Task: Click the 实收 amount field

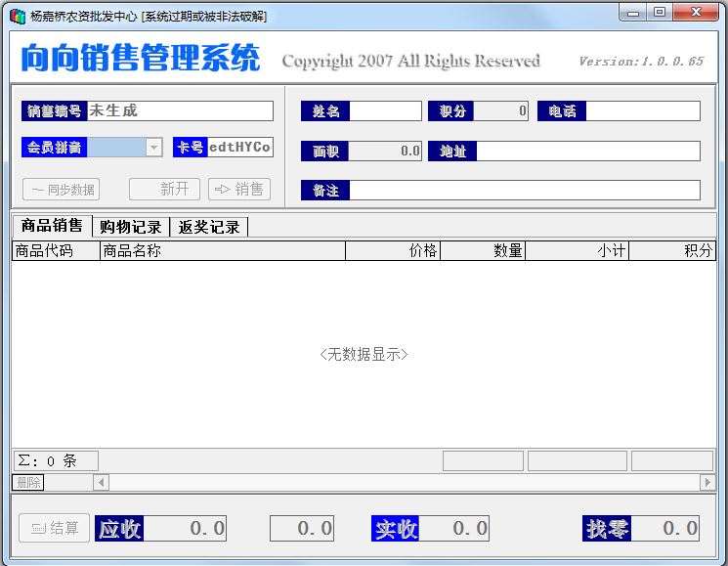Action: pyautogui.click(x=455, y=529)
